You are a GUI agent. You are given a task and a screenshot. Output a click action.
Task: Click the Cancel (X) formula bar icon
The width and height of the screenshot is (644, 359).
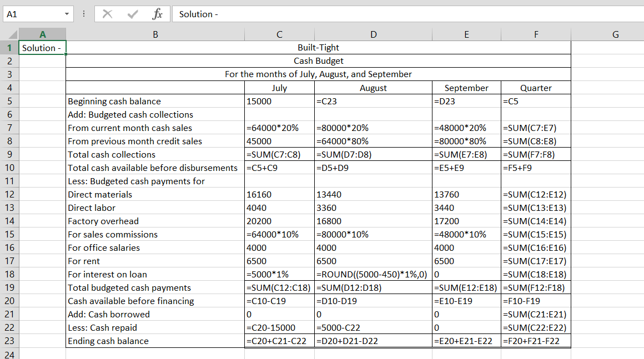coord(108,14)
